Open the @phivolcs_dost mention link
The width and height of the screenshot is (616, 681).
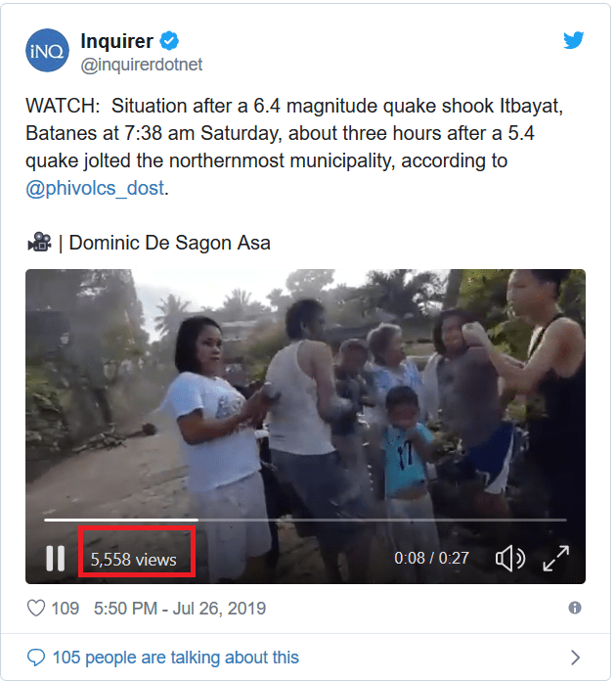point(95,189)
